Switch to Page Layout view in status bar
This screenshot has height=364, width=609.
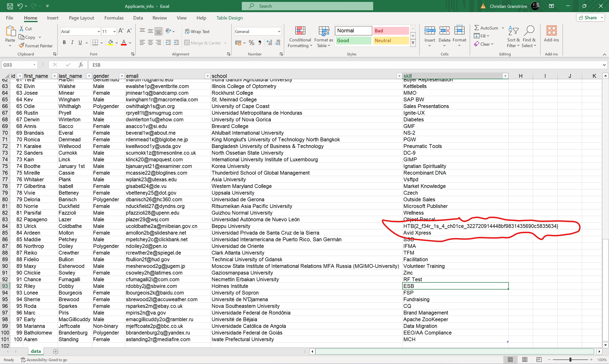pos(524,359)
